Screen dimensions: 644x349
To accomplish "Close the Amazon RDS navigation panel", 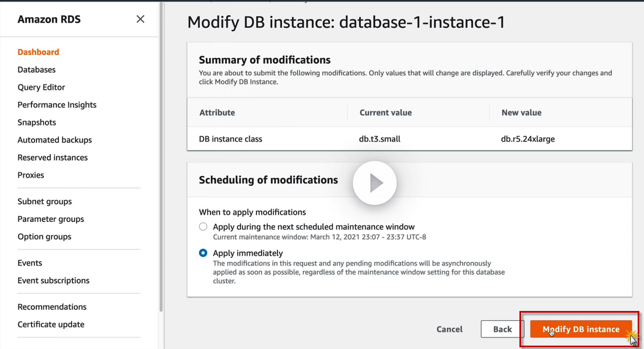I will tap(140, 19).
